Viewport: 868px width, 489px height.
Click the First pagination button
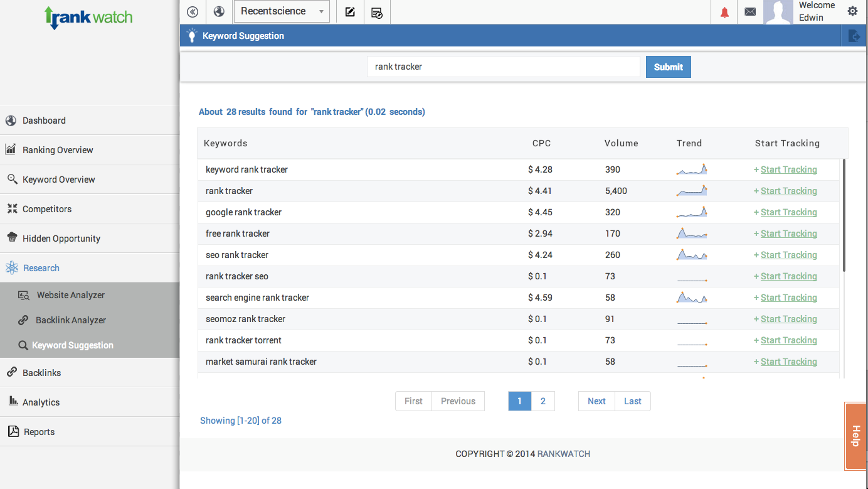click(x=413, y=401)
